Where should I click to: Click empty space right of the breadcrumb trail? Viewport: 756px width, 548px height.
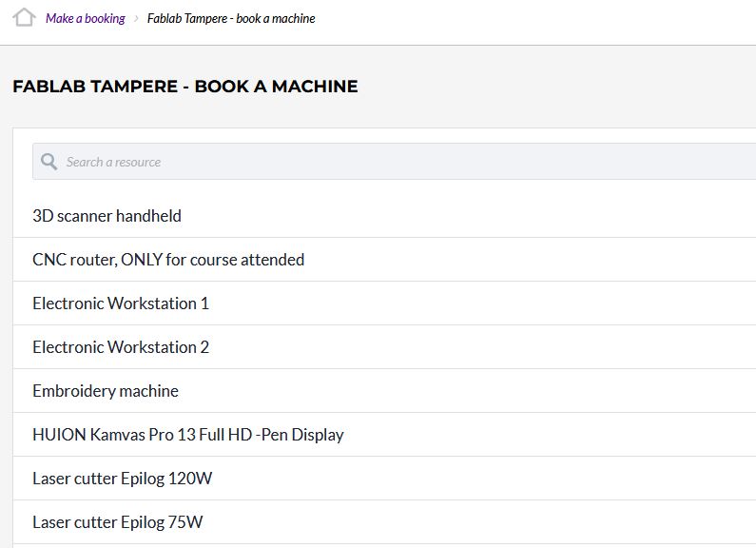533,18
